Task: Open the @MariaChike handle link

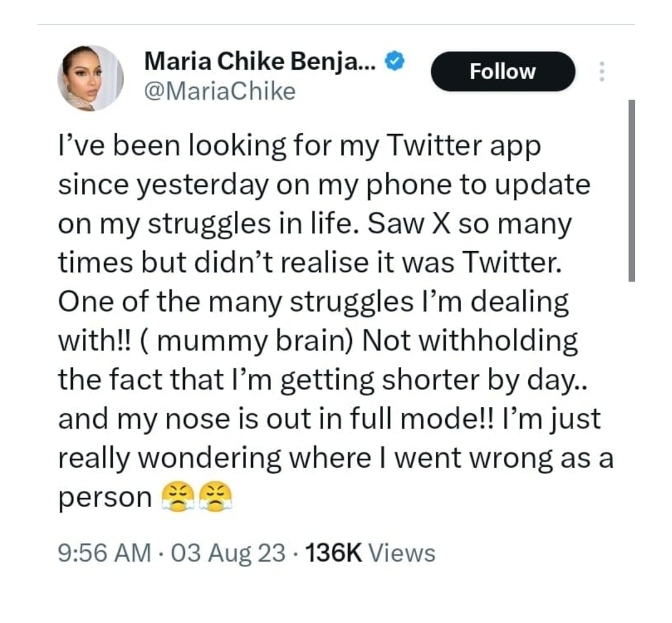Action: click(220, 92)
